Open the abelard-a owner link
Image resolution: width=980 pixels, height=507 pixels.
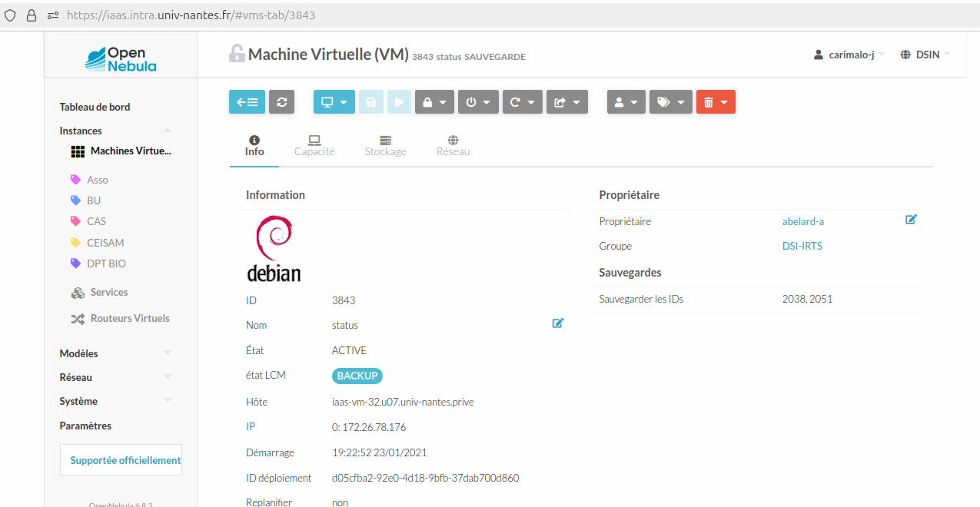(x=802, y=221)
